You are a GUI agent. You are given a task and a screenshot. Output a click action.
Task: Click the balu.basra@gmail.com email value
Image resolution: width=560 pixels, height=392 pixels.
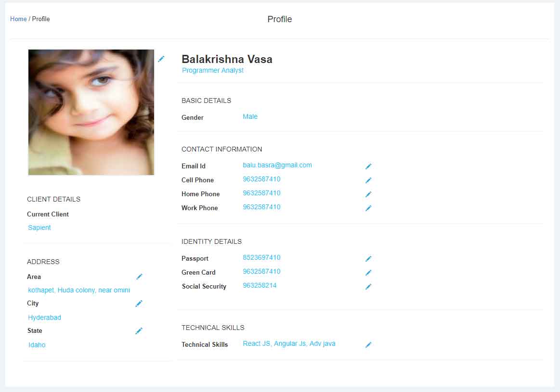(x=277, y=165)
